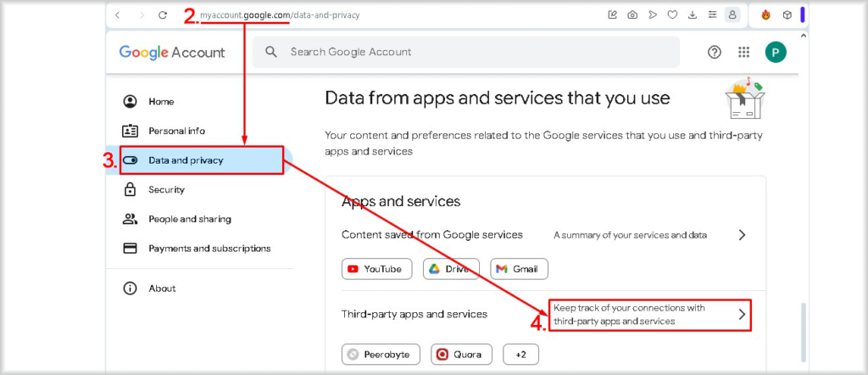
Task: Open Payments and subscriptions in the sidebar
Action: pos(199,249)
